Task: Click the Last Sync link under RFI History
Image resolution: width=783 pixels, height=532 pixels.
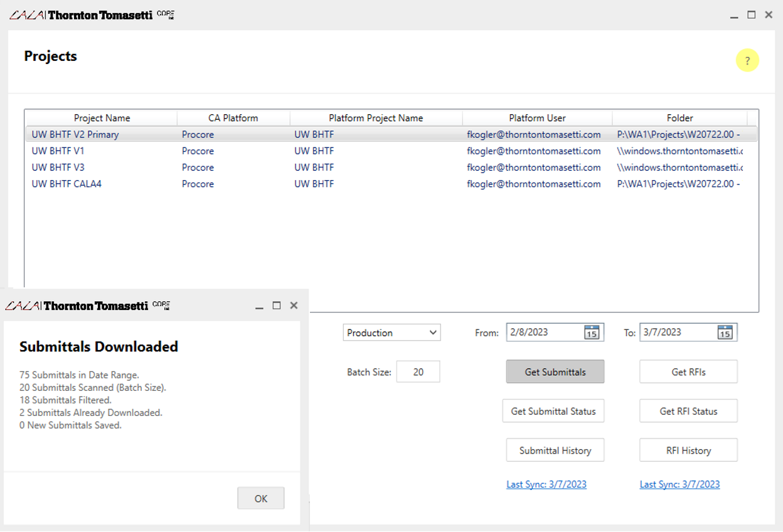Action: pos(679,484)
